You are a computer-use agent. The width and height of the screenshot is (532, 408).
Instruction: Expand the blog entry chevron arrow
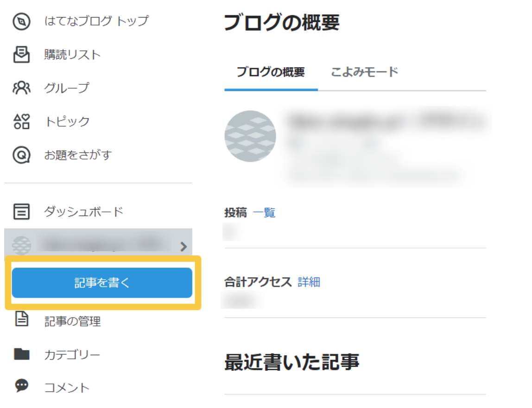[184, 246]
